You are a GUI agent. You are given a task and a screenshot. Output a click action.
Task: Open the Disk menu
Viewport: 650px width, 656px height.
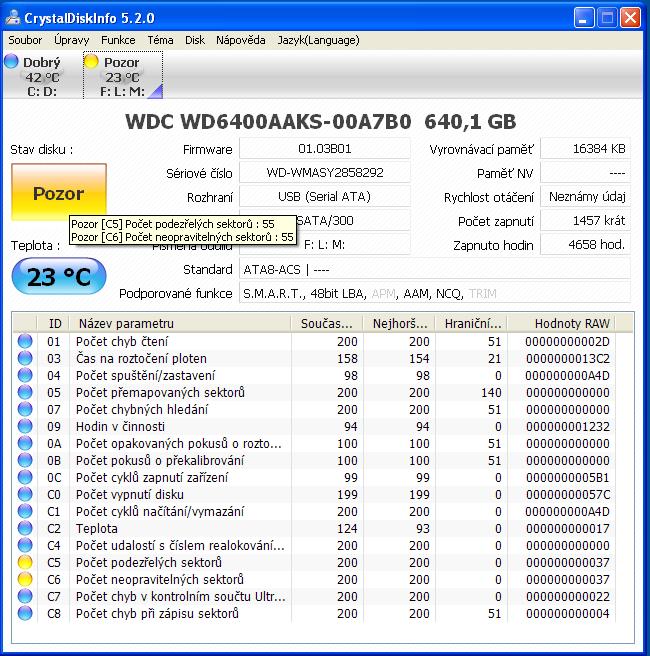[195, 40]
